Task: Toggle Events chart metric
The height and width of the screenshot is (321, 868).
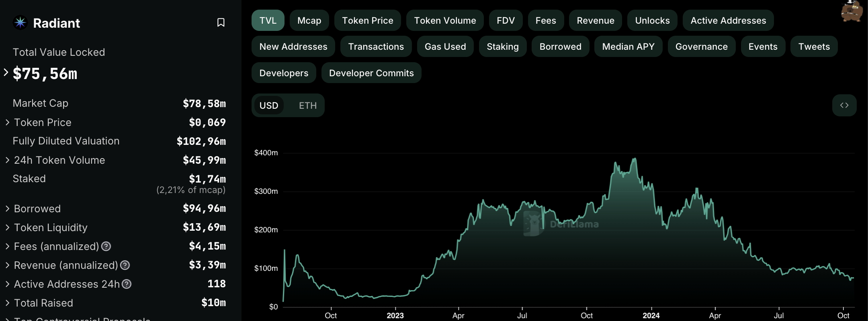Action: coord(763,47)
